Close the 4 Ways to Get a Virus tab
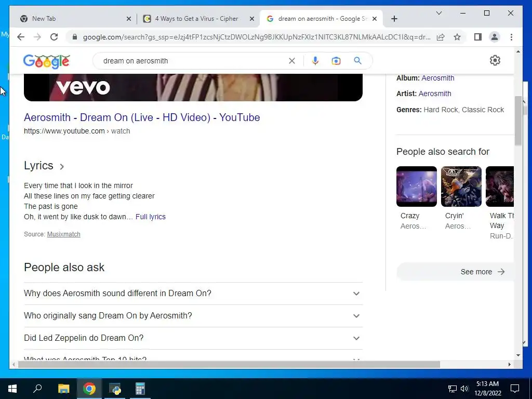 [x=252, y=19]
